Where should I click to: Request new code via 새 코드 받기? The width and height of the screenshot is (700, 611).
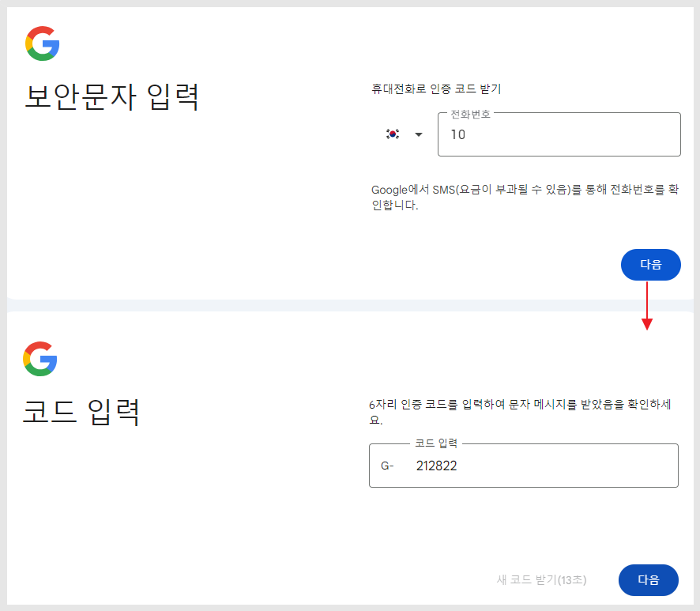click(x=541, y=579)
